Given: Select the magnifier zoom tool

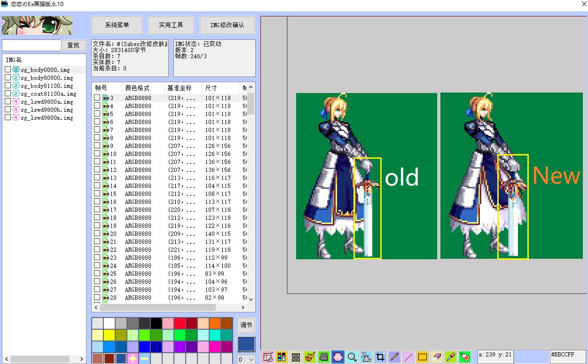Looking at the screenshot, I should click(352, 356).
